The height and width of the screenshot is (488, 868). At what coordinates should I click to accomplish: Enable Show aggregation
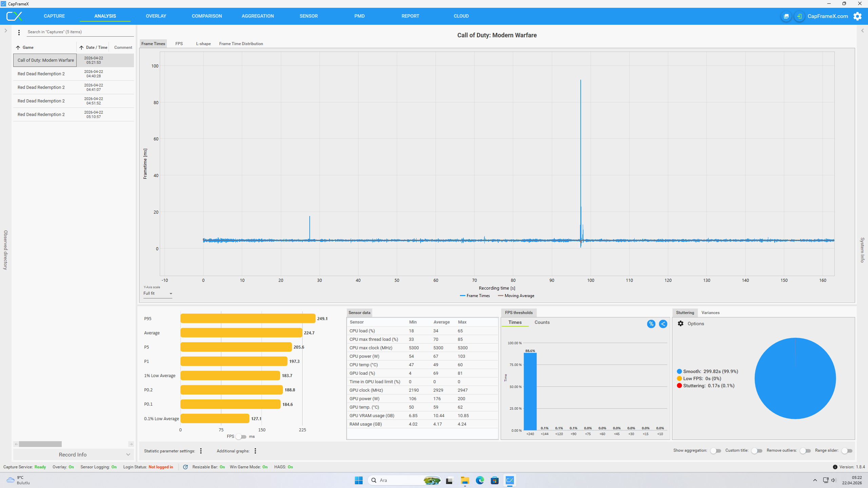tap(715, 451)
